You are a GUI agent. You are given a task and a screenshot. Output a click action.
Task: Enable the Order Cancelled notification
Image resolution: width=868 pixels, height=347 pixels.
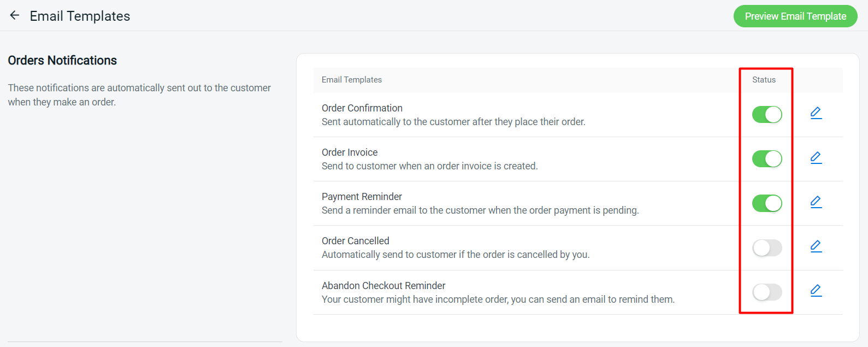tap(766, 248)
